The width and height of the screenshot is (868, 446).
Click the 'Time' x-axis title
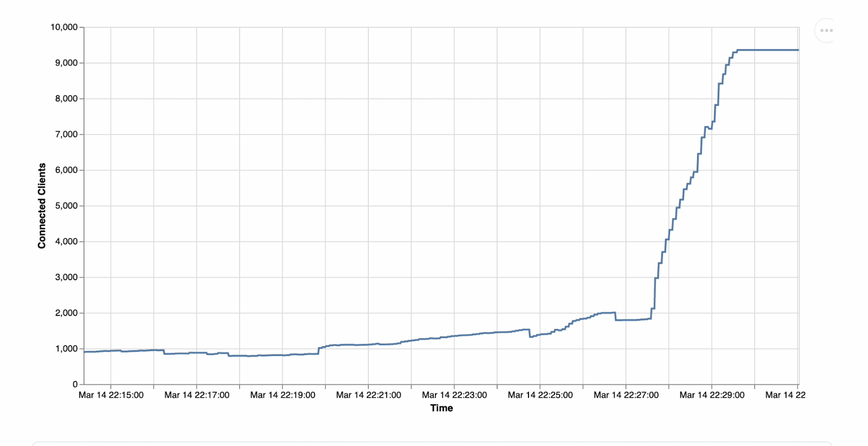click(x=441, y=408)
